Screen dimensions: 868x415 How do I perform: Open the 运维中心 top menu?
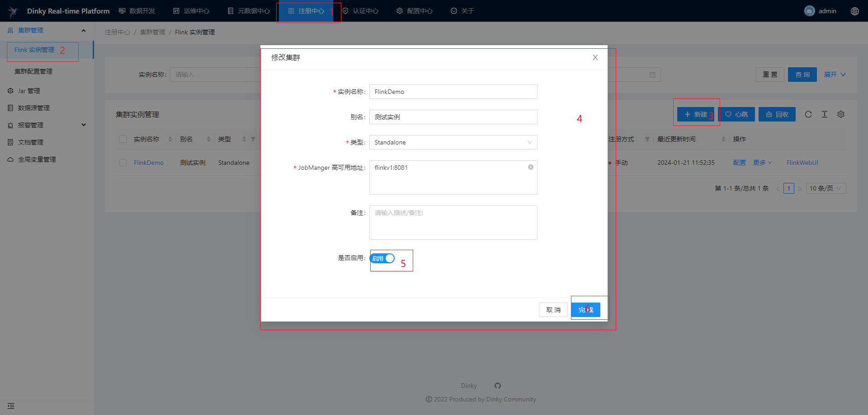coord(191,11)
